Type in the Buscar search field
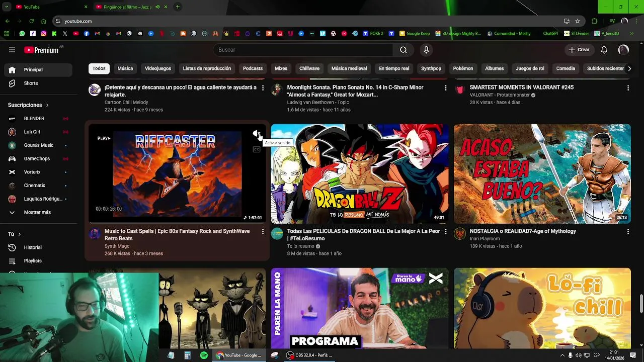This screenshot has height=362, width=644. [303, 50]
